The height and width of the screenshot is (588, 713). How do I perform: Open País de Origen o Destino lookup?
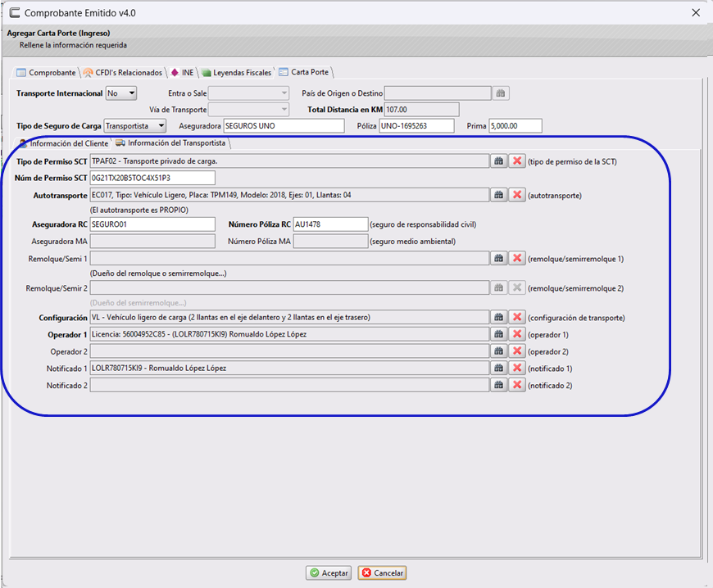[500, 93]
